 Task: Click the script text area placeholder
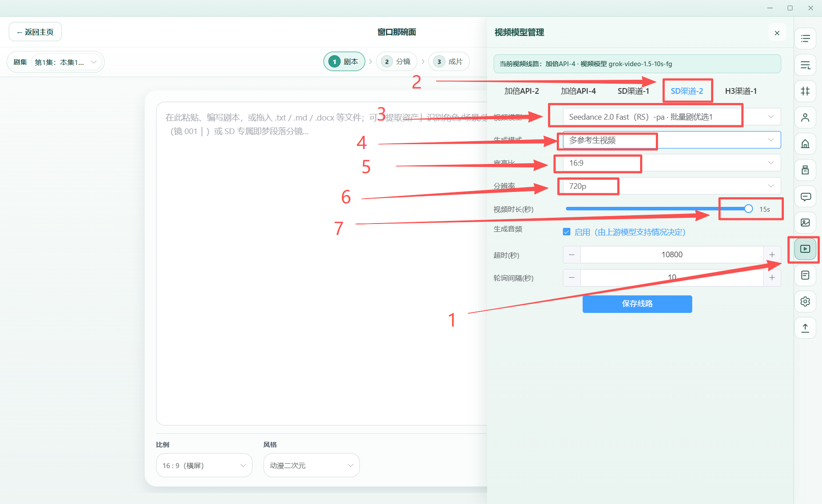pyautogui.click(x=322, y=264)
